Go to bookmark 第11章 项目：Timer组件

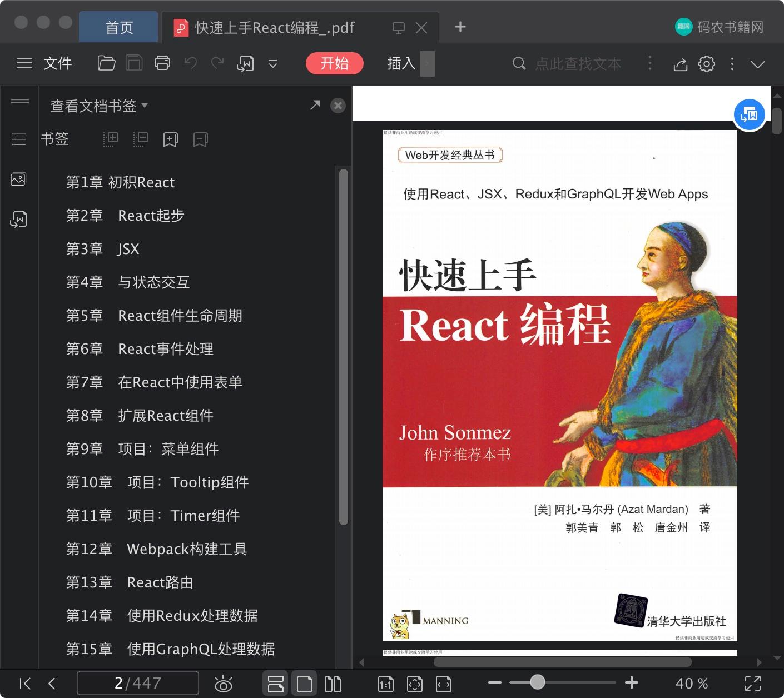pyautogui.click(x=153, y=516)
